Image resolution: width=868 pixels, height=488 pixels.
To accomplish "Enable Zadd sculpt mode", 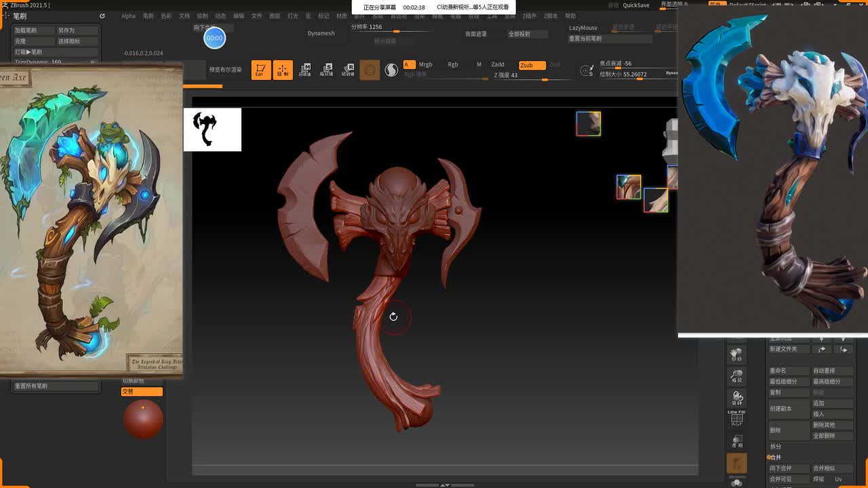I will (498, 64).
